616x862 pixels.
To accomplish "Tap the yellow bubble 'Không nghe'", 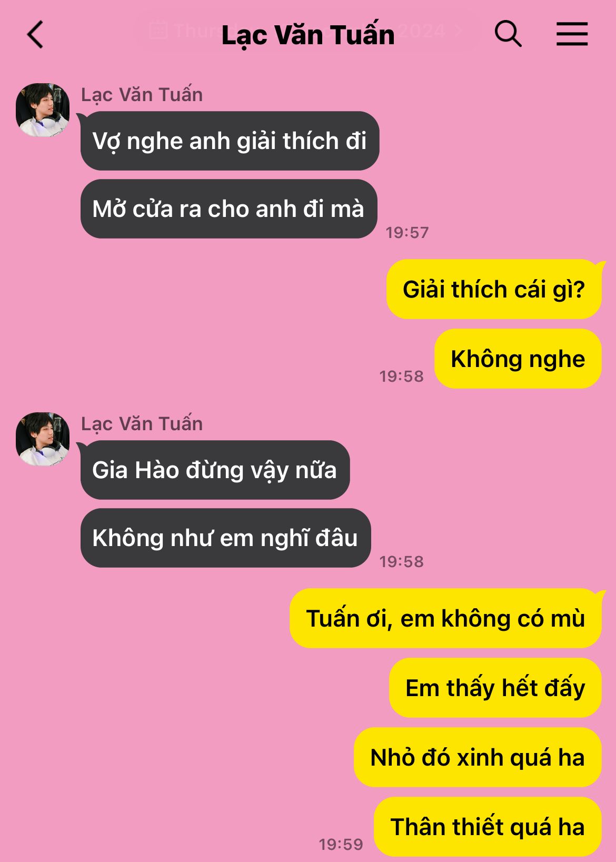I will pos(518,359).
